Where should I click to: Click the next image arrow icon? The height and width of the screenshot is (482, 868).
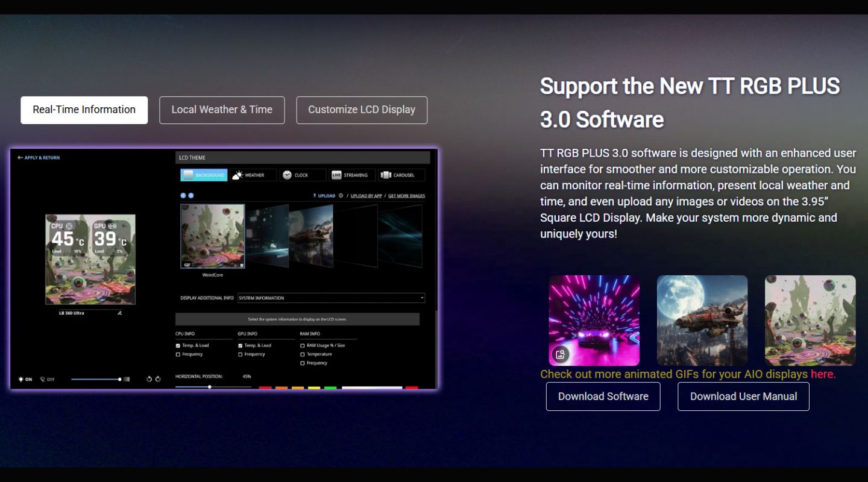[x=191, y=195]
